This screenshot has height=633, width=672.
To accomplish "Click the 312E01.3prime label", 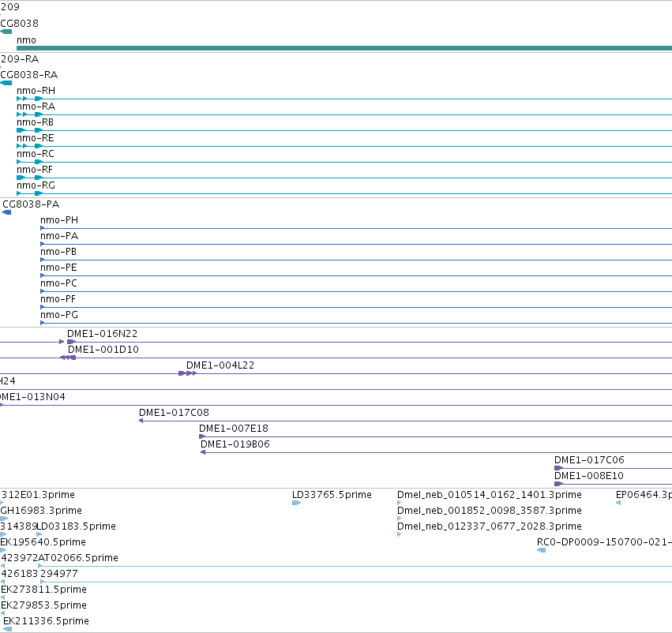I will [38, 495].
